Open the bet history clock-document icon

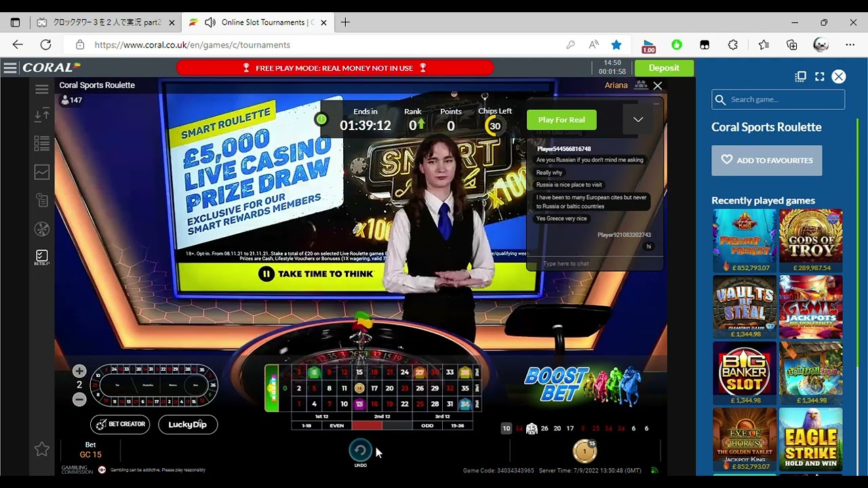click(42, 201)
